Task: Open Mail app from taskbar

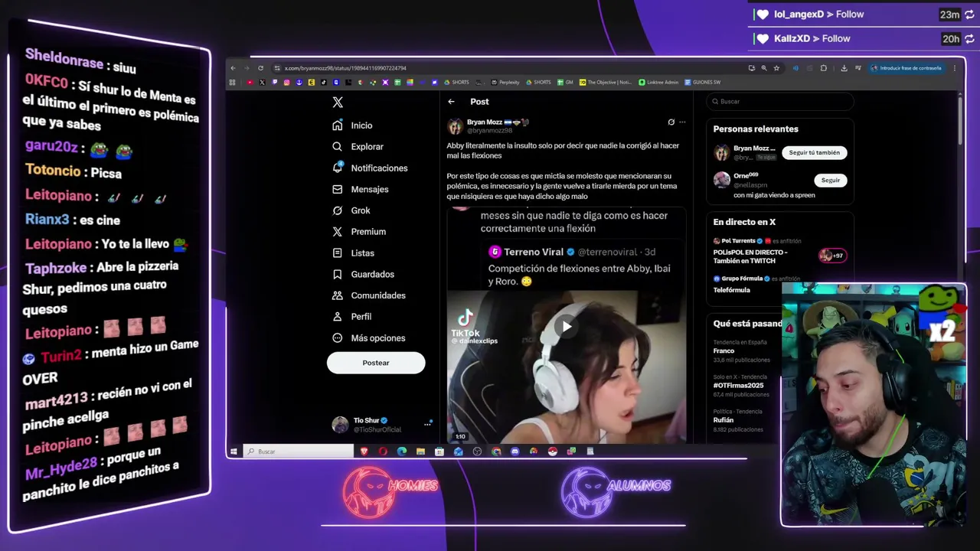Action: point(459,452)
